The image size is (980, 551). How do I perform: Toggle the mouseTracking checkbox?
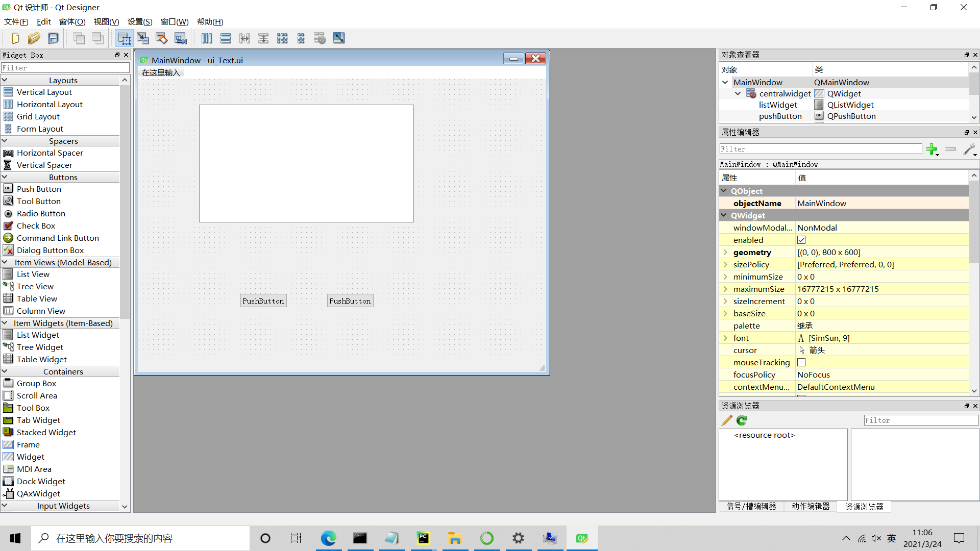pyautogui.click(x=802, y=363)
